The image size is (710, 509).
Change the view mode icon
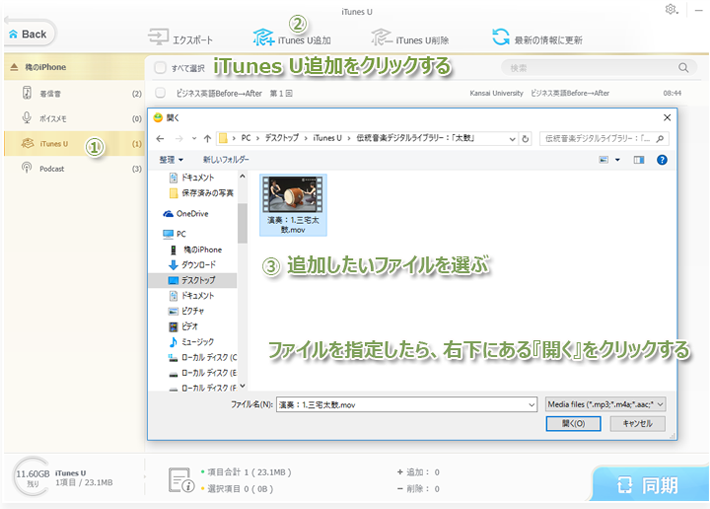(x=604, y=160)
